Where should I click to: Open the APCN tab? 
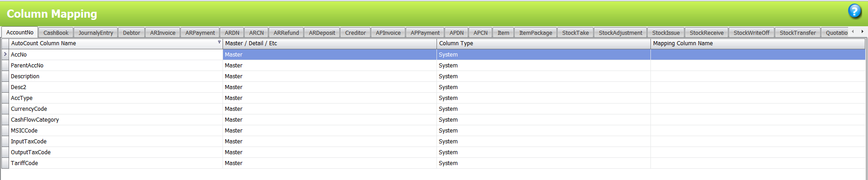point(480,33)
